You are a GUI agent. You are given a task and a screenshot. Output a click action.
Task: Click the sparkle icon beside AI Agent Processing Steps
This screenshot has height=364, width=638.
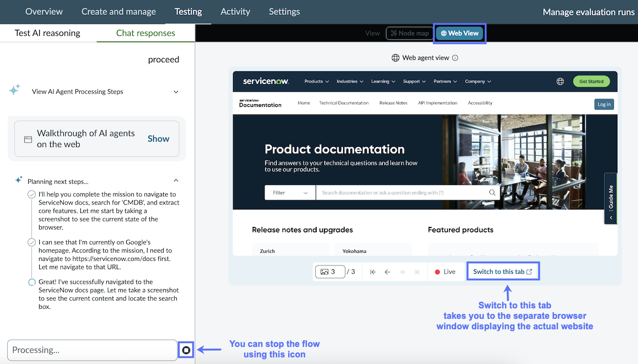15,89
